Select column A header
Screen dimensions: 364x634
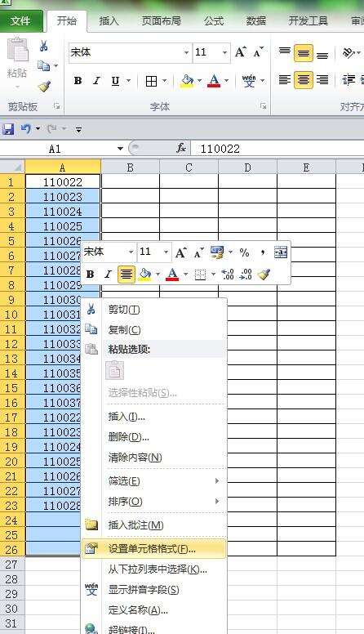tap(63, 167)
